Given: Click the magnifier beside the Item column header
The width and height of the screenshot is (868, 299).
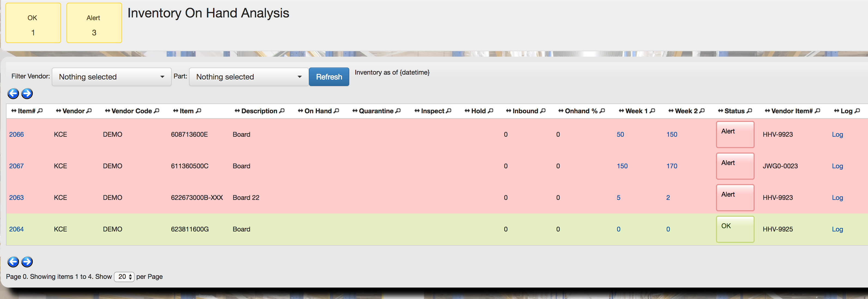Looking at the screenshot, I should [198, 111].
